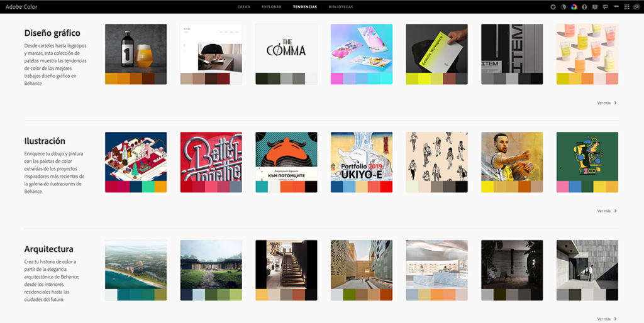Open the holographic cards thumbnail

point(362,48)
